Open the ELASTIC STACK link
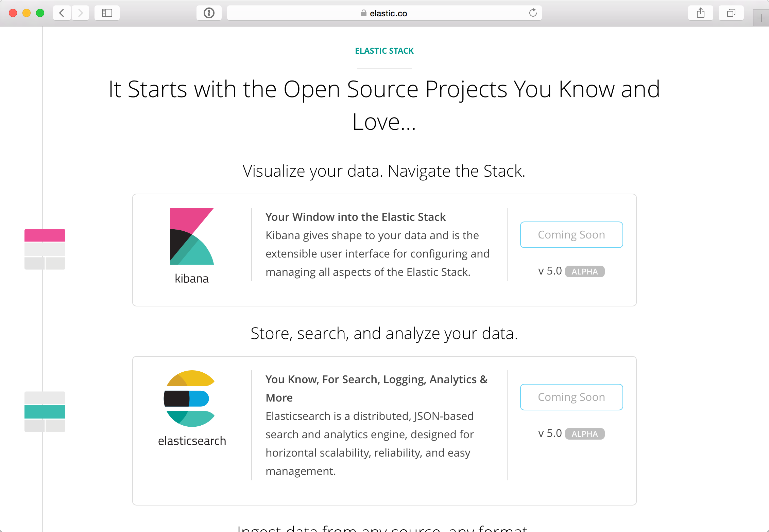 click(x=384, y=51)
